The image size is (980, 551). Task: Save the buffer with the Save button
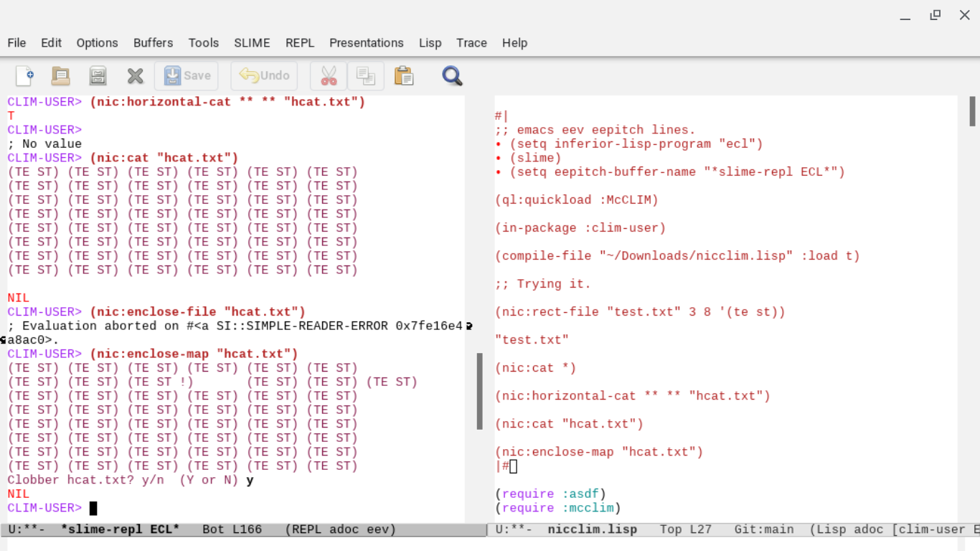[x=187, y=75]
